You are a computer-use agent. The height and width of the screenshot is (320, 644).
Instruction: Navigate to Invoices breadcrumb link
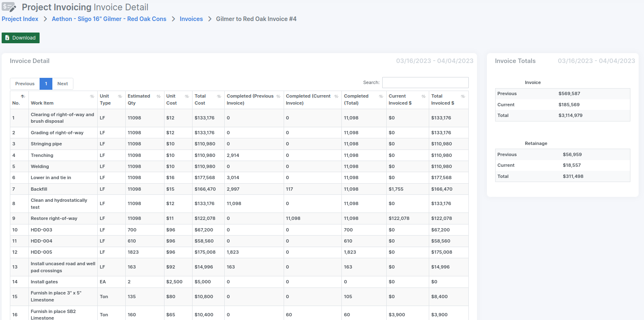191,19
